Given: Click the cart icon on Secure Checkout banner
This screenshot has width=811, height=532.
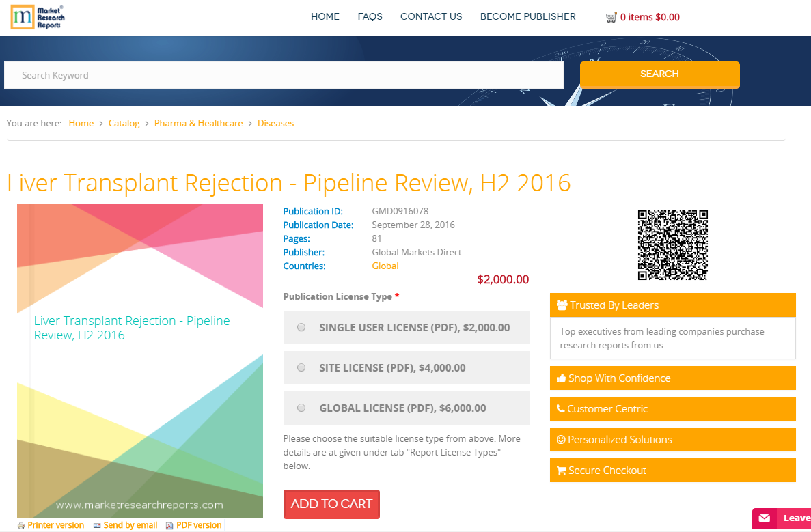Looking at the screenshot, I should tap(562, 470).
